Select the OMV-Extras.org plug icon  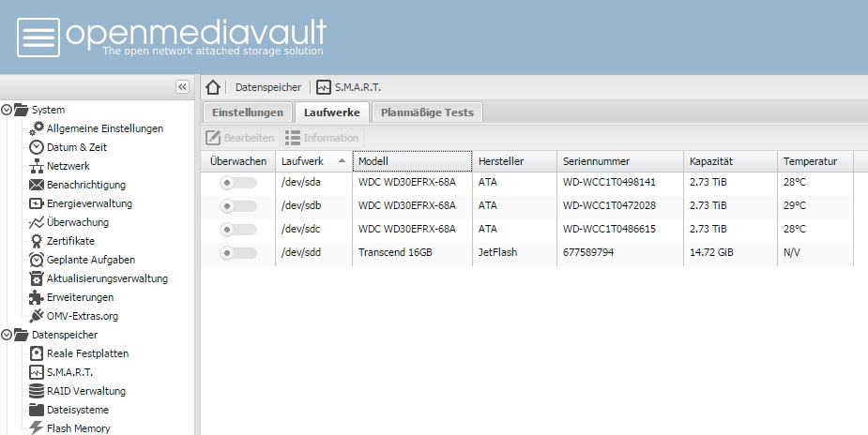37,316
